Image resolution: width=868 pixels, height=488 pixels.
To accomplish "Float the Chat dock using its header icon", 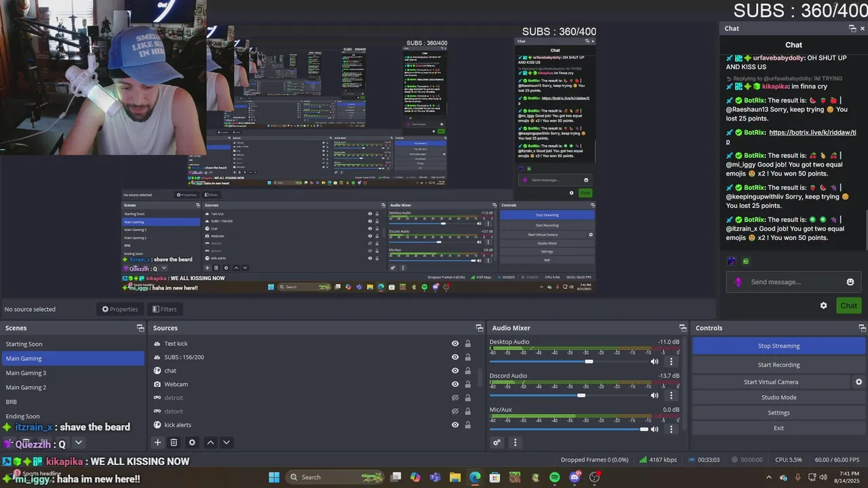I will (x=852, y=28).
